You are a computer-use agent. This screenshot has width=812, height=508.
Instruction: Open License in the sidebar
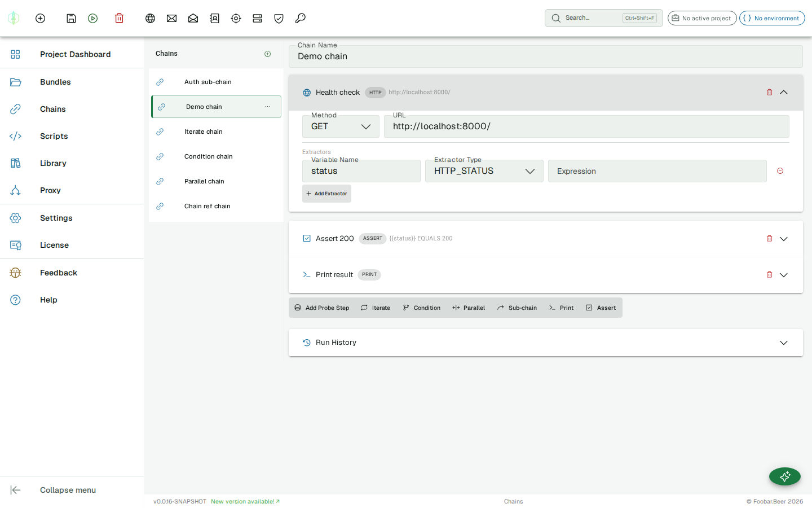coord(72,245)
